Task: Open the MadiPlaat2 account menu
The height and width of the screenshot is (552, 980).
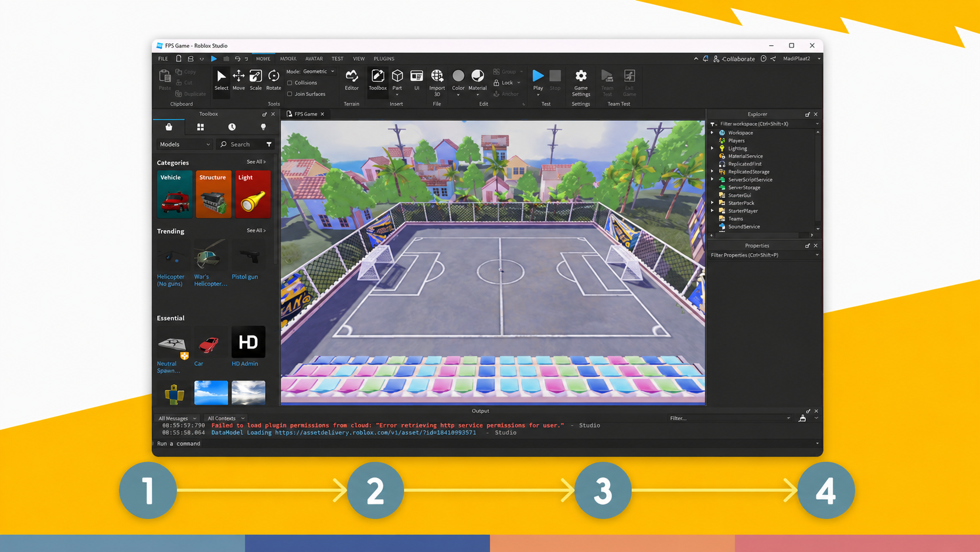Action: [x=801, y=59]
